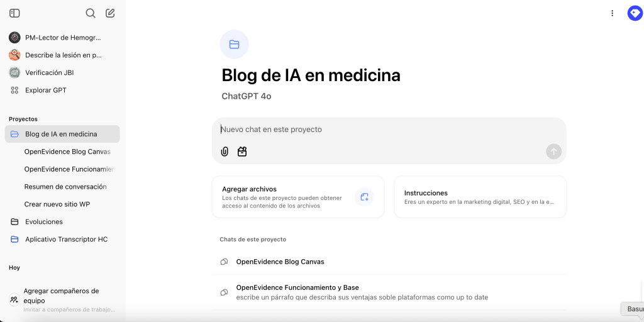This screenshot has width=644, height=322.
Task: Open the tools icon beside the paperclip
Action: coord(242,152)
